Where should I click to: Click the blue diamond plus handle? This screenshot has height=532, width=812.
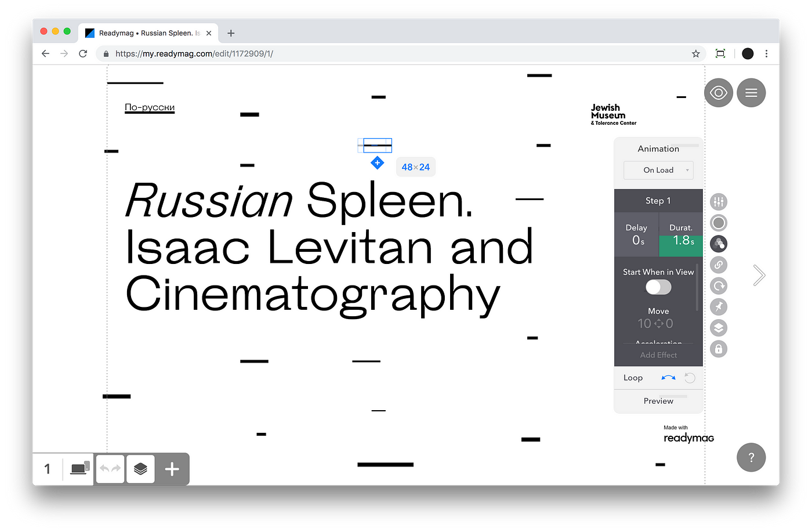[x=378, y=163]
